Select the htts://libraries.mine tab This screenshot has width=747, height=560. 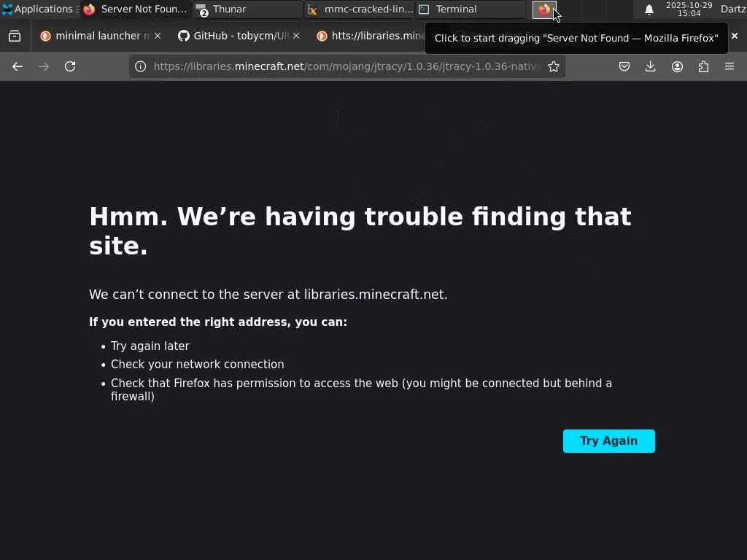(371, 36)
